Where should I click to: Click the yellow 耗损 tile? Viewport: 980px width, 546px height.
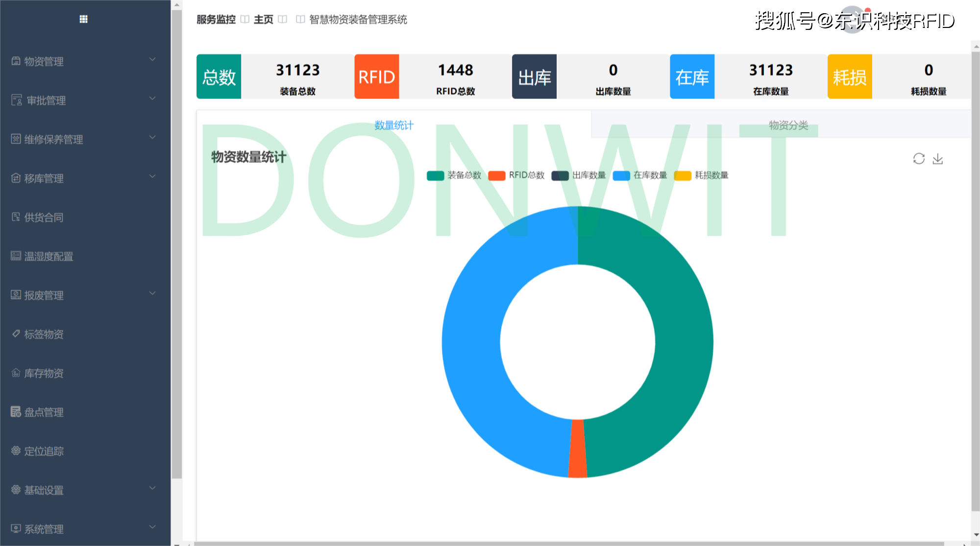click(850, 76)
